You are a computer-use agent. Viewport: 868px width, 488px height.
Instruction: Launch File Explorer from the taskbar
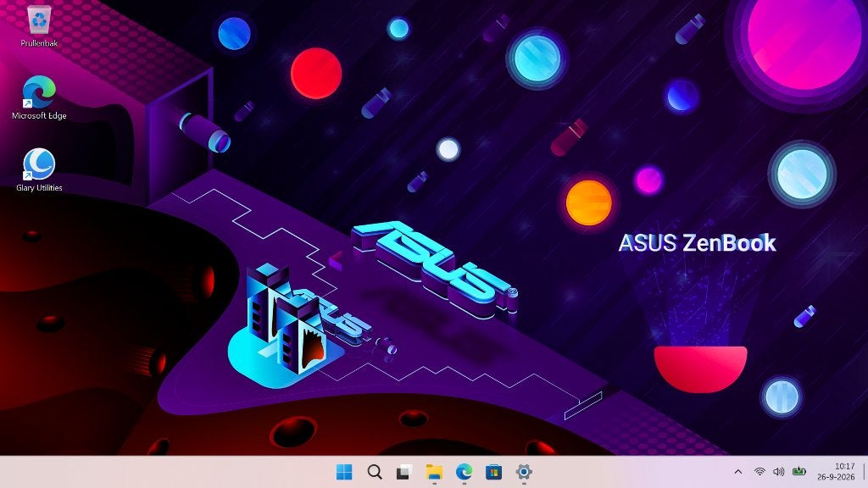(x=434, y=472)
